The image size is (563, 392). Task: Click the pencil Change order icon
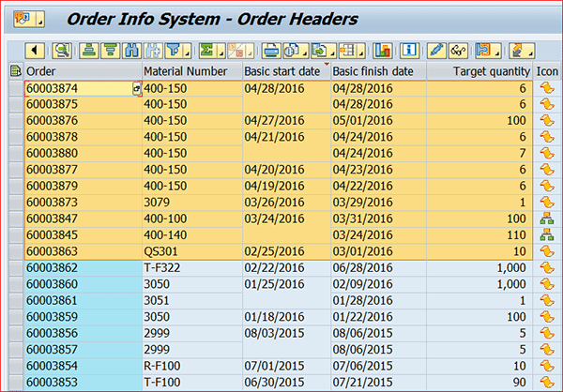pos(436,51)
